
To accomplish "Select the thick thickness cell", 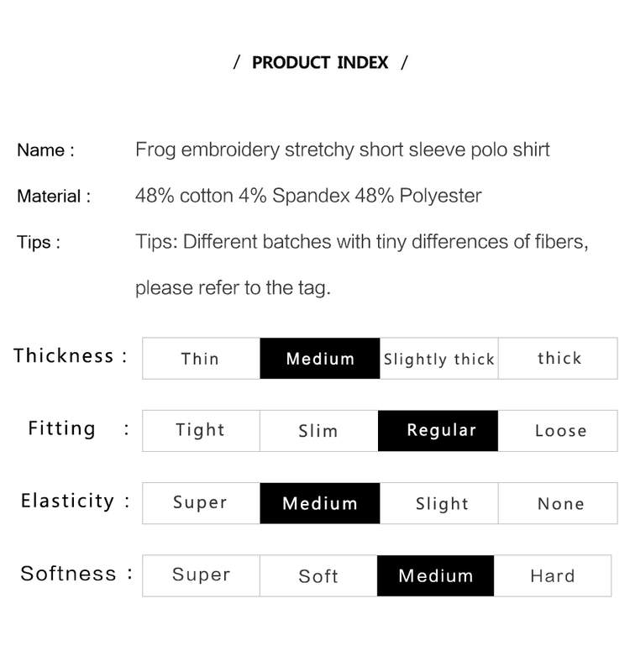I will [558, 359].
